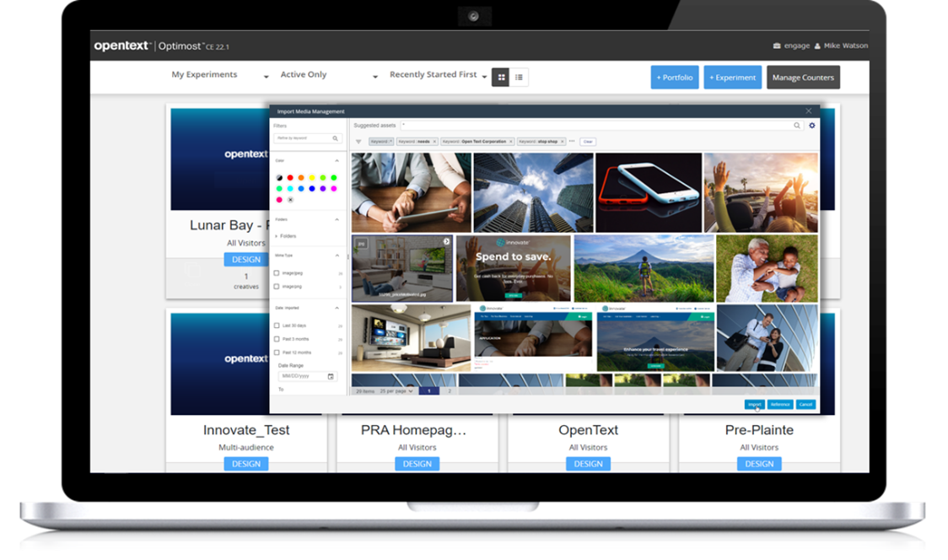Select the yellow color filter swatch
This screenshot has width=948, height=560.
coord(312,178)
